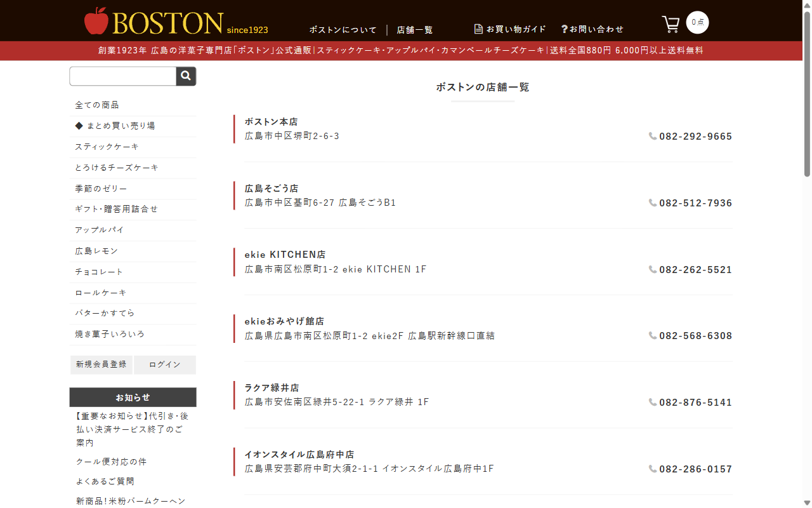Click store name イオンスタイル広島府中店

[x=299, y=455]
